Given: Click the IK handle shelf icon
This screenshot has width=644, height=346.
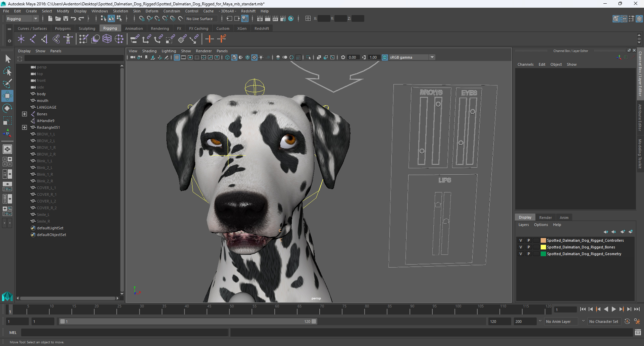Looking at the screenshot, I should click(45, 39).
